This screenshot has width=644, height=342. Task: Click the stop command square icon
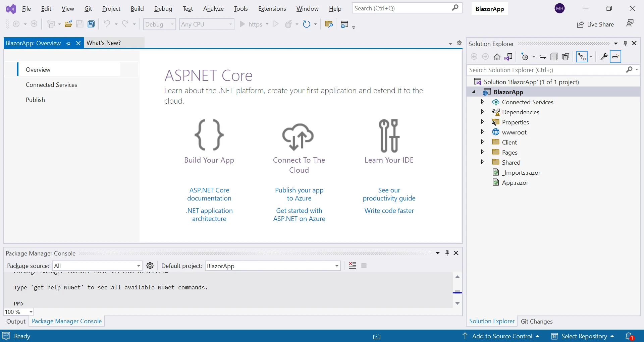(364, 266)
